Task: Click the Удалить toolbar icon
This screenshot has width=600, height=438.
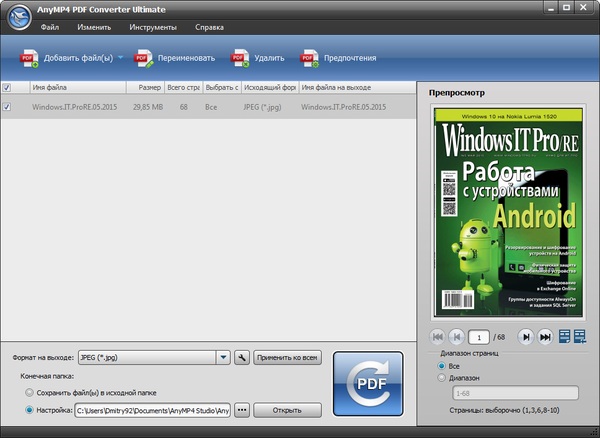Action: click(240, 58)
